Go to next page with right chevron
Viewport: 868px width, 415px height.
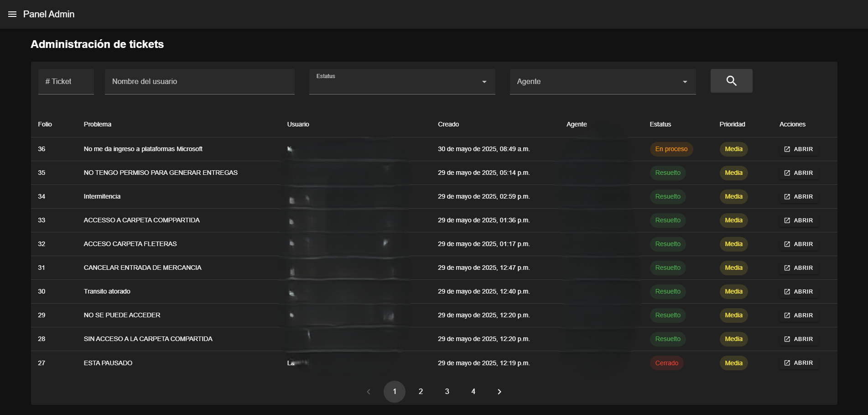(499, 392)
